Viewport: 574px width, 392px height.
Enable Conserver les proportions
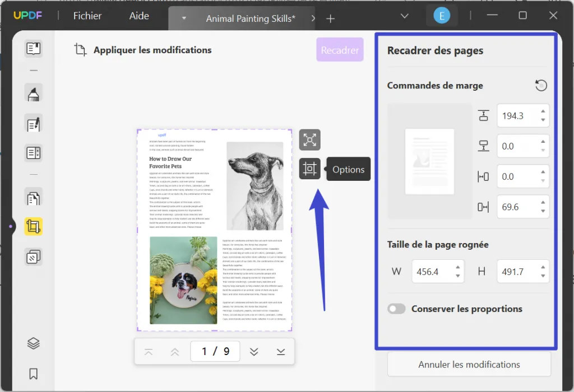tap(396, 309)
